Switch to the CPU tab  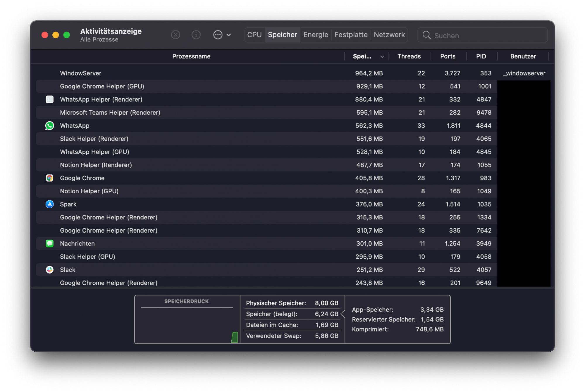(254, 35)
